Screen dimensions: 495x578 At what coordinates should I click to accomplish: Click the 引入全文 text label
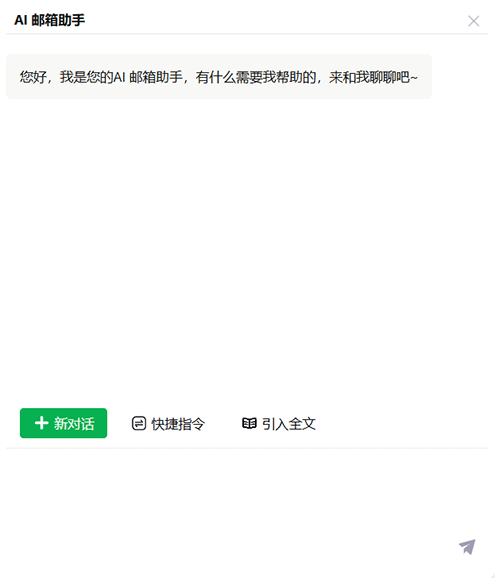tap(289, 424)
